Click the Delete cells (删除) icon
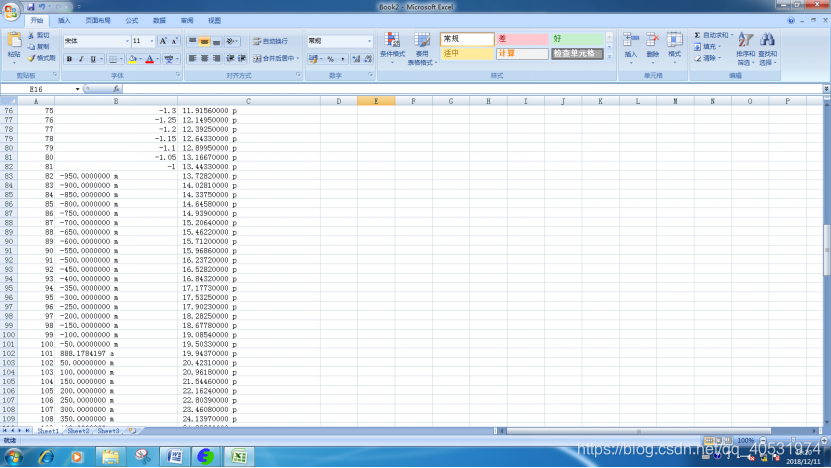Image resolution: width=831 pixels, height=468 pixels. pyautogui.click(x=652, y=40)
